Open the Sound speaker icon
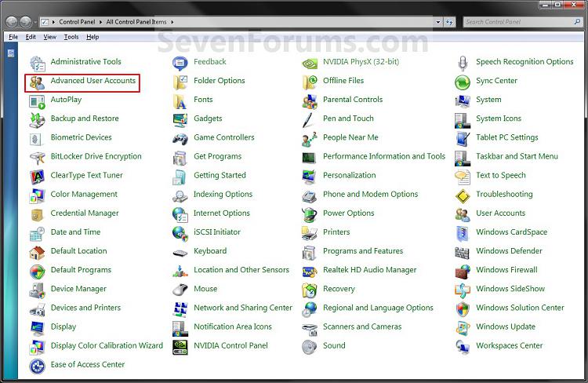The width and height of the screenshot is (588, 383). click(310, 348)
